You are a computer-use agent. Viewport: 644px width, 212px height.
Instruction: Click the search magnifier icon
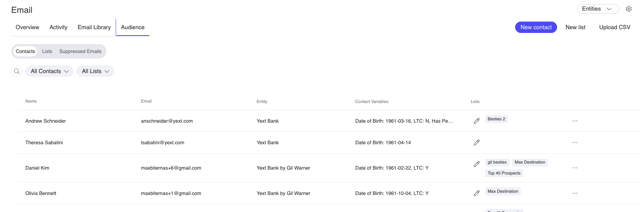17,71
